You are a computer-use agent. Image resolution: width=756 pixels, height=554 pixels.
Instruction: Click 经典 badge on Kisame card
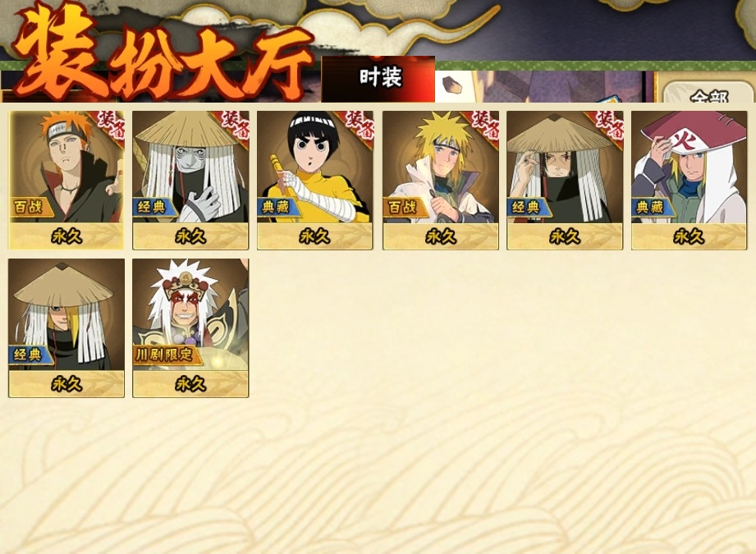tap(153, 208)
